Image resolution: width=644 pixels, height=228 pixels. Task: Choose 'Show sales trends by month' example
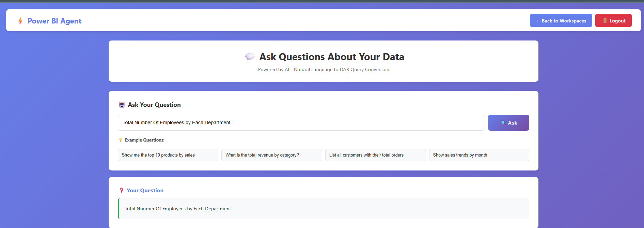(x=479, y=155)
